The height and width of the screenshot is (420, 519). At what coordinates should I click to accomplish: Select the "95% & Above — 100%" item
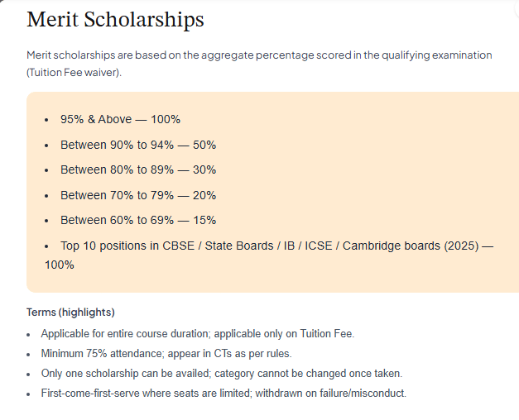point(120,119)
